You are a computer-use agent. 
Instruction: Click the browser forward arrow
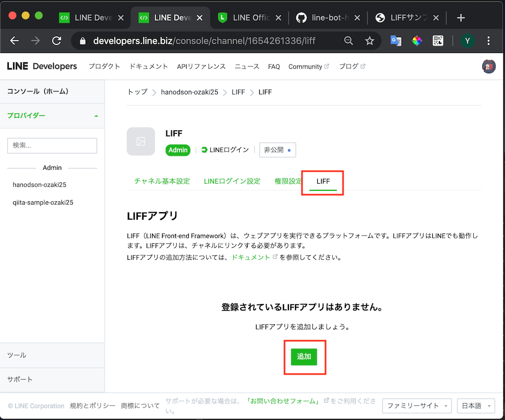(36, 41)
